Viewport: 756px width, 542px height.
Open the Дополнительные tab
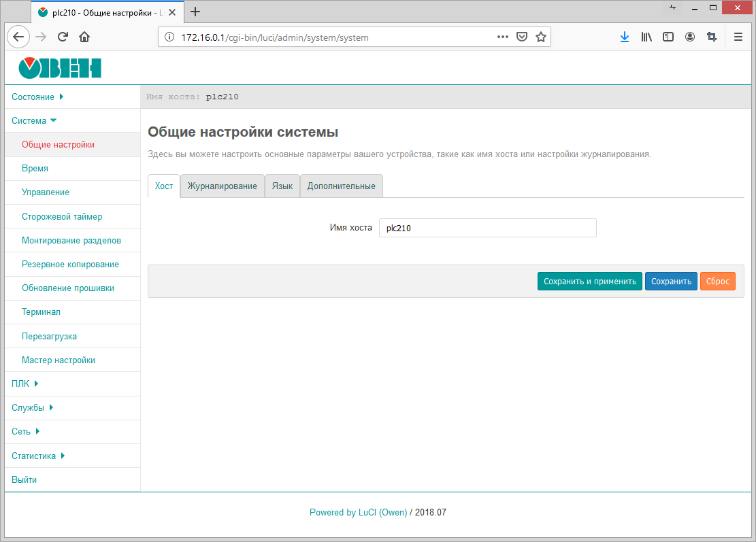[x=341, y=186]
